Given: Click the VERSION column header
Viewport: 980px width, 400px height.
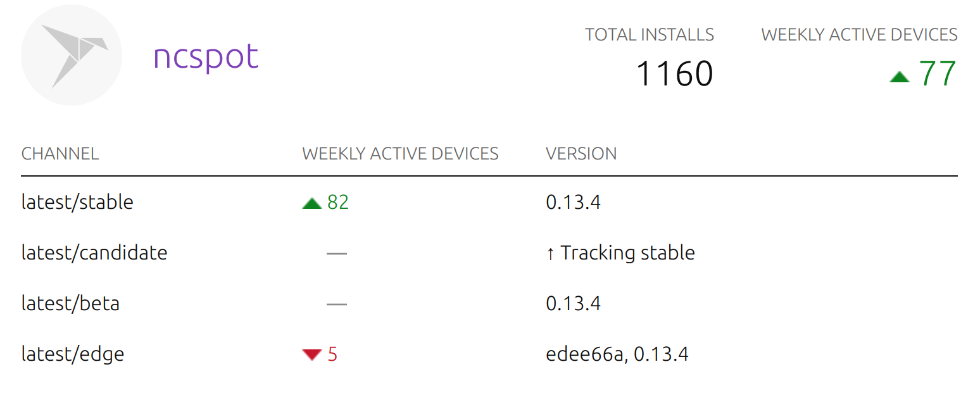Looking at the screenshot, I should [581, 154].
